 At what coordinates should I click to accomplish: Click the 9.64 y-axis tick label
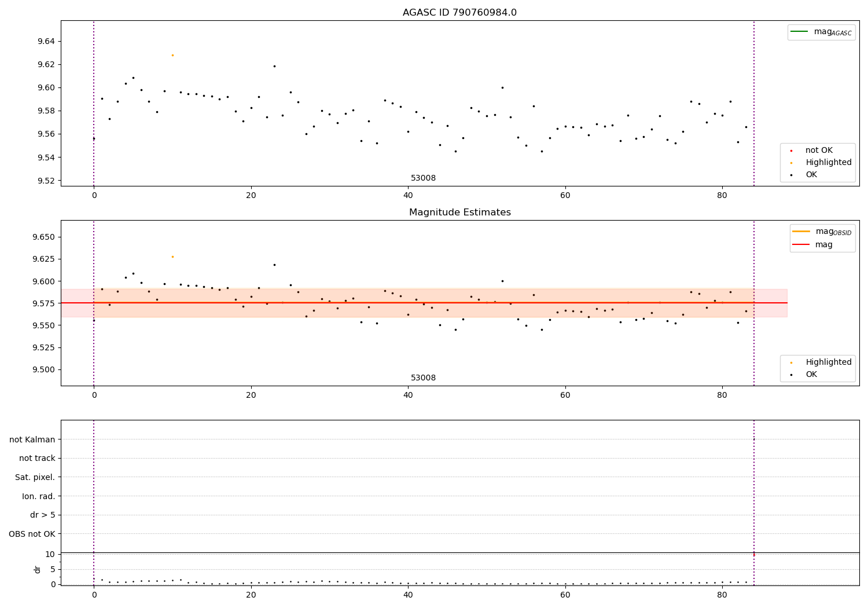click(x=46, y=41)
